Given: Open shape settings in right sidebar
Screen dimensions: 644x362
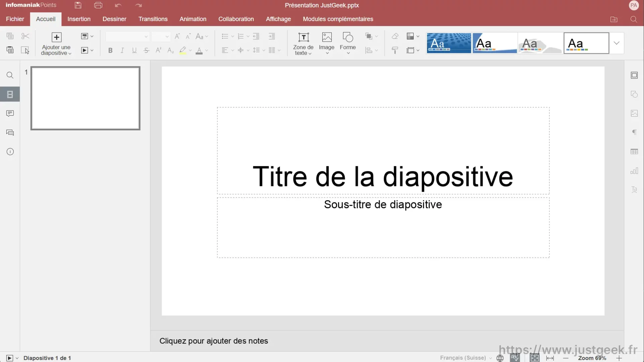Looking at the screenshot, I should coord(634,94).
